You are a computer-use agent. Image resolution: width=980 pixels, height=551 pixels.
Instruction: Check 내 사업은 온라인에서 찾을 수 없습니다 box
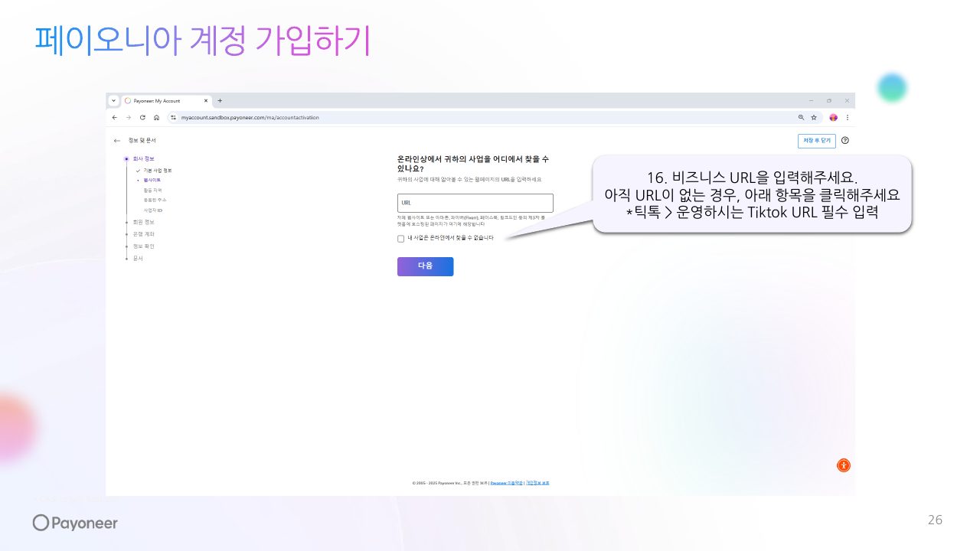[x=401, y=239]
